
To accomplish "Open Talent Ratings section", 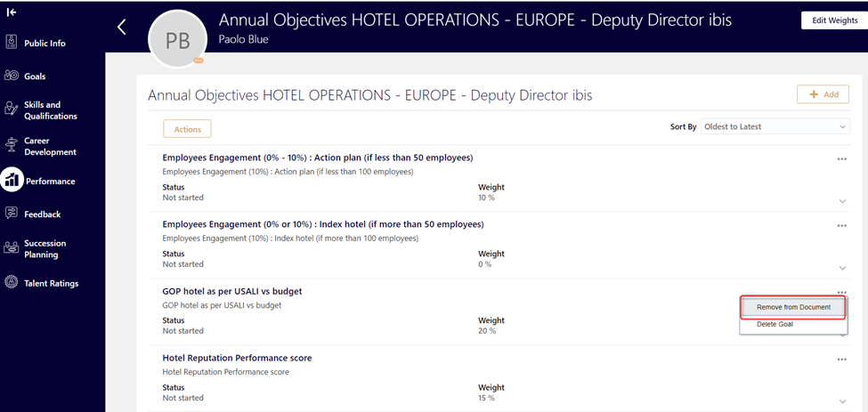I will coord(52,283).
